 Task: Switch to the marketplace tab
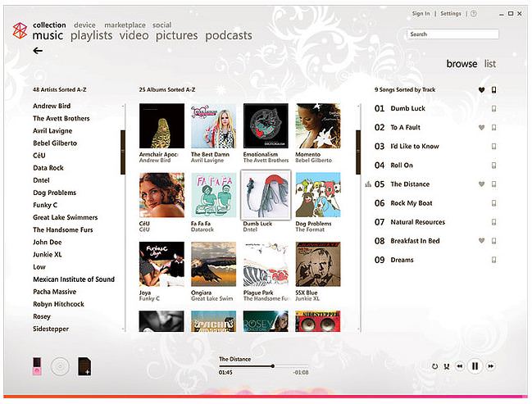[125, 25]
